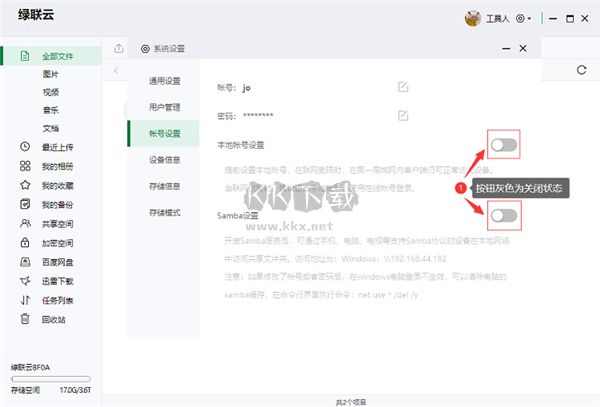The width and height of the screenshot is (600, 407).
Task: Close the 系统设置 dialog
Action: 523,49
